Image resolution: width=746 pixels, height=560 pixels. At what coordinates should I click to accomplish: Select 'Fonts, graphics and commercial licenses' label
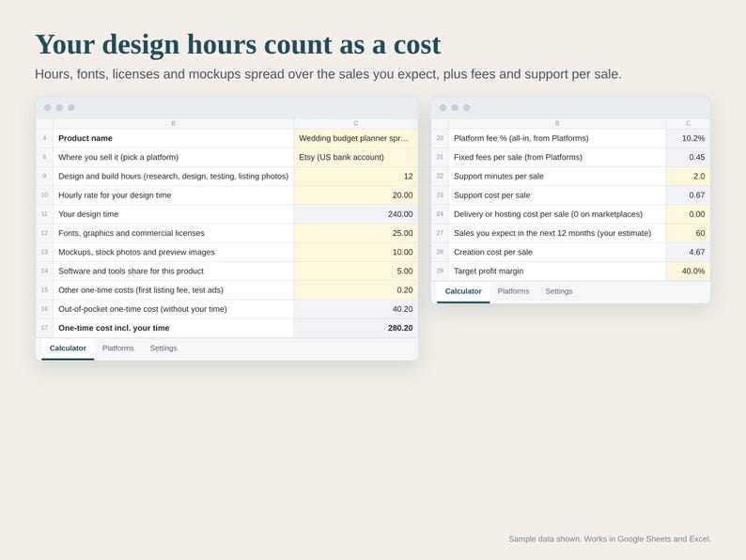[173, 233]
